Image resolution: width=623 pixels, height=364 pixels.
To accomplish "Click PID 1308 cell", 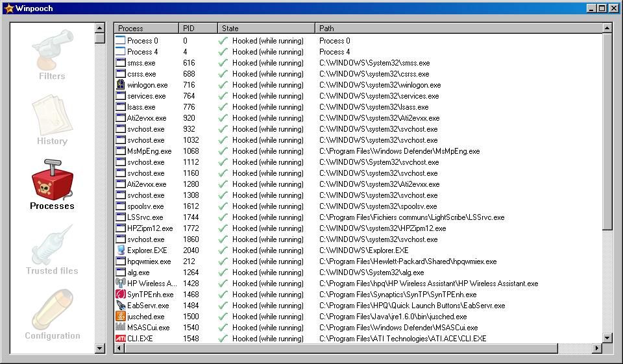I will click(191, 195).
